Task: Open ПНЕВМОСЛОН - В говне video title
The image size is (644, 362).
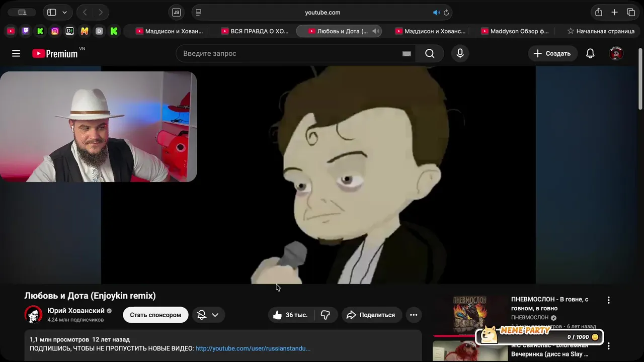Action: click(550, 304)
